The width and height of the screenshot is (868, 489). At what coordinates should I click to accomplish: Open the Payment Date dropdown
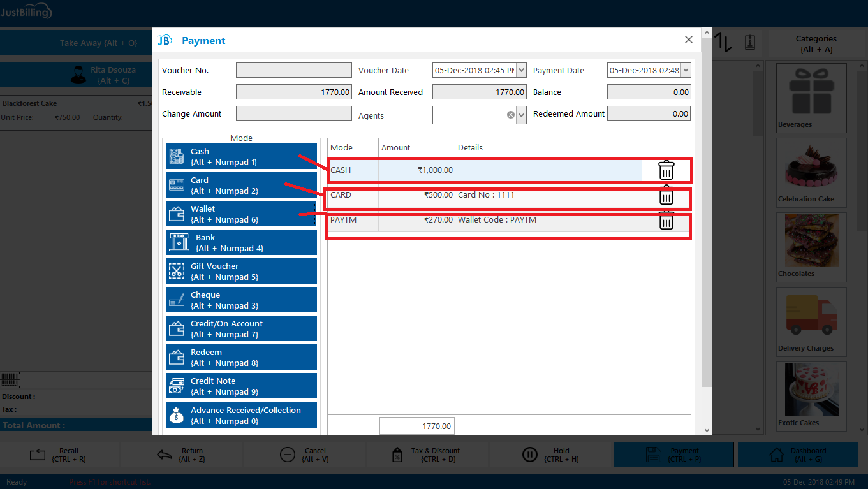click(x=686, y=70)
